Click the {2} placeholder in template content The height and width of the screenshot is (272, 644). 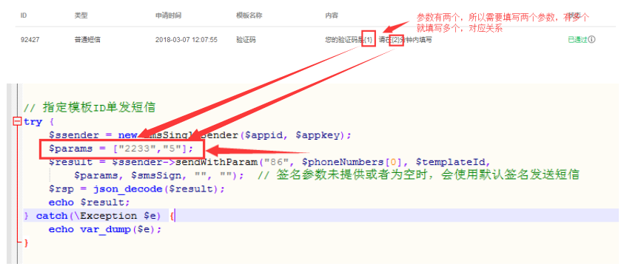pos(396,40)
